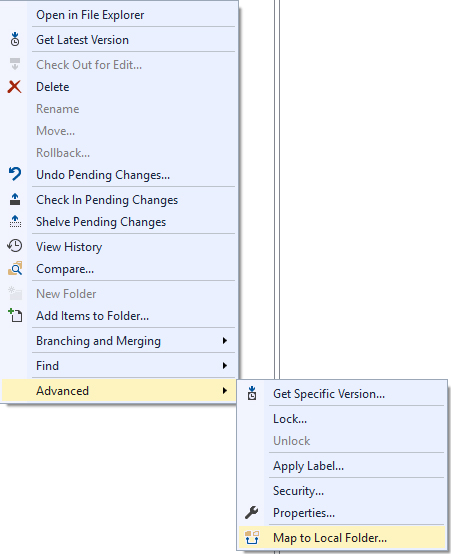The height and width of the screenshot is (554, 451).
Task: Click the vertical splitter bar between panes
Action: [277, 189]
